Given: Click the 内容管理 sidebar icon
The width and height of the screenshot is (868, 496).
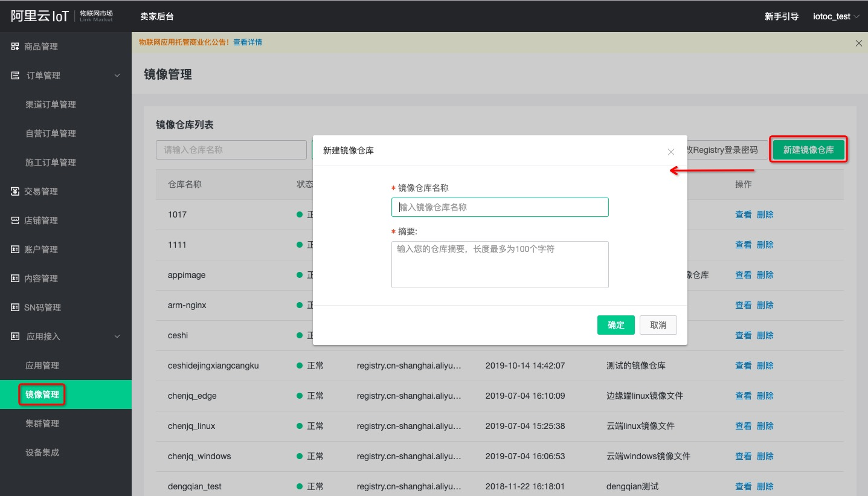Looking at the screenshot, I should tap(15, 279).
